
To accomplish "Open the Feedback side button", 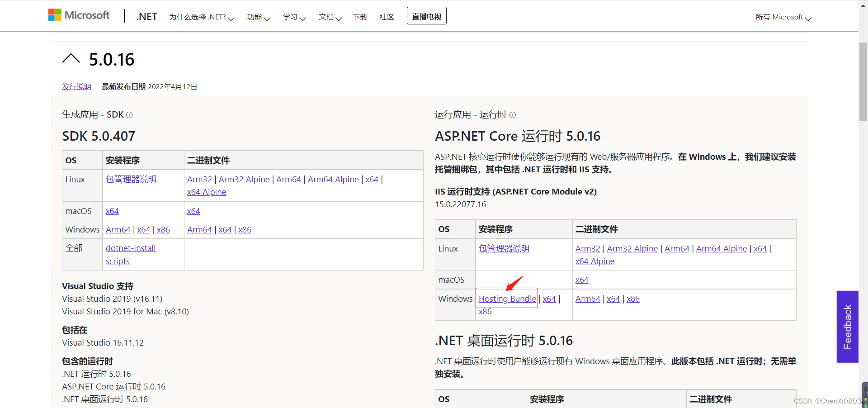I will 847,327.
